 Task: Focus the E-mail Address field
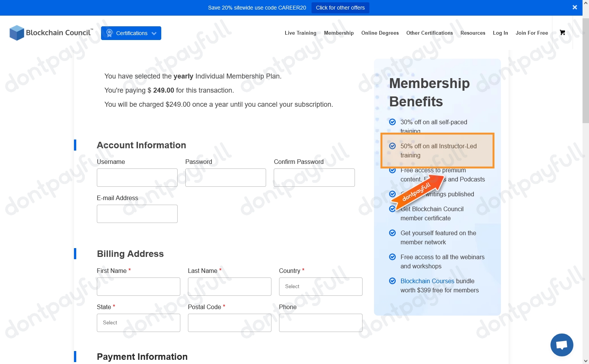tap(137, 214)
